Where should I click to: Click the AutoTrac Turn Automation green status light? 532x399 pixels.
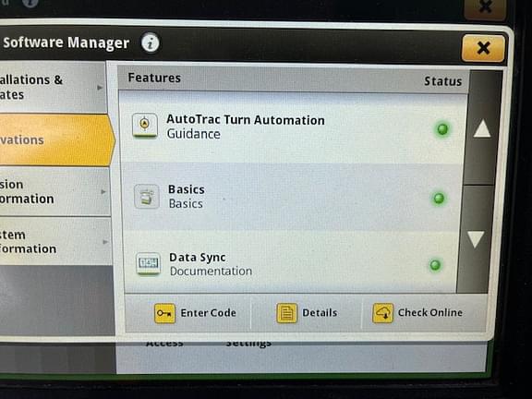click(442, 129)
